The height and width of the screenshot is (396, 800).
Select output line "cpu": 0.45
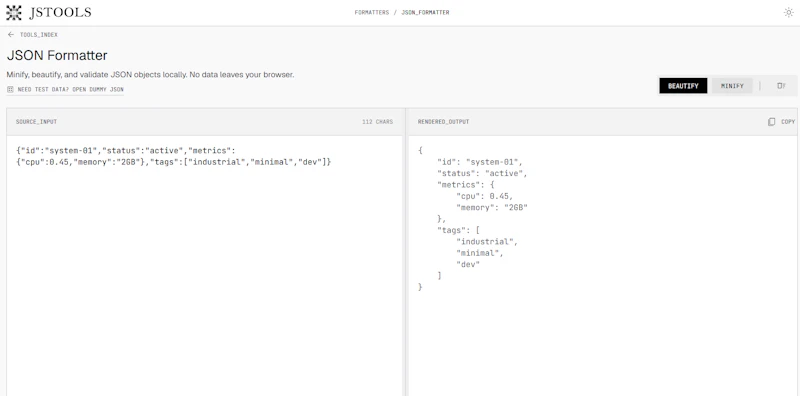tap(485, 196)
